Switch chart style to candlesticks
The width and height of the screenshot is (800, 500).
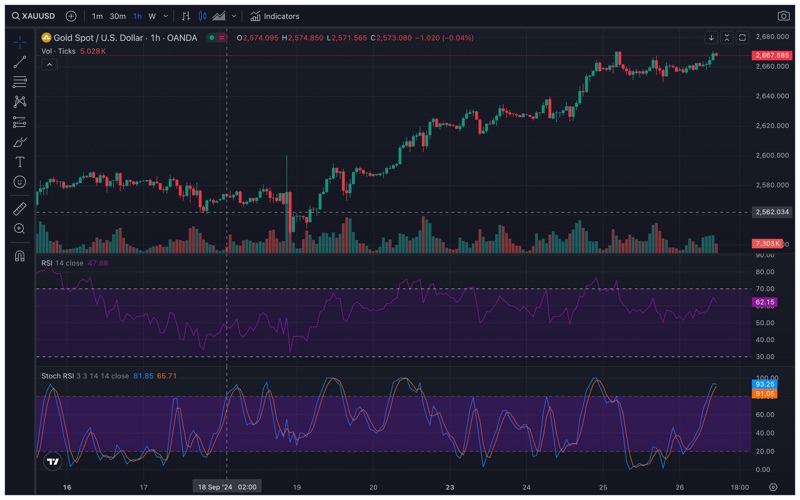(x=203, y=16)
